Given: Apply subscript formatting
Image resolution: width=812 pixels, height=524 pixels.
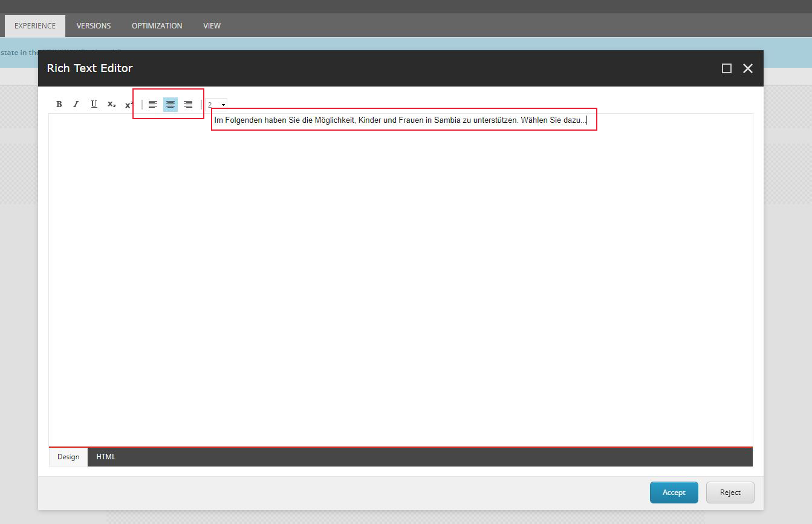Looking at the screenshot, I should click(111, 104).
